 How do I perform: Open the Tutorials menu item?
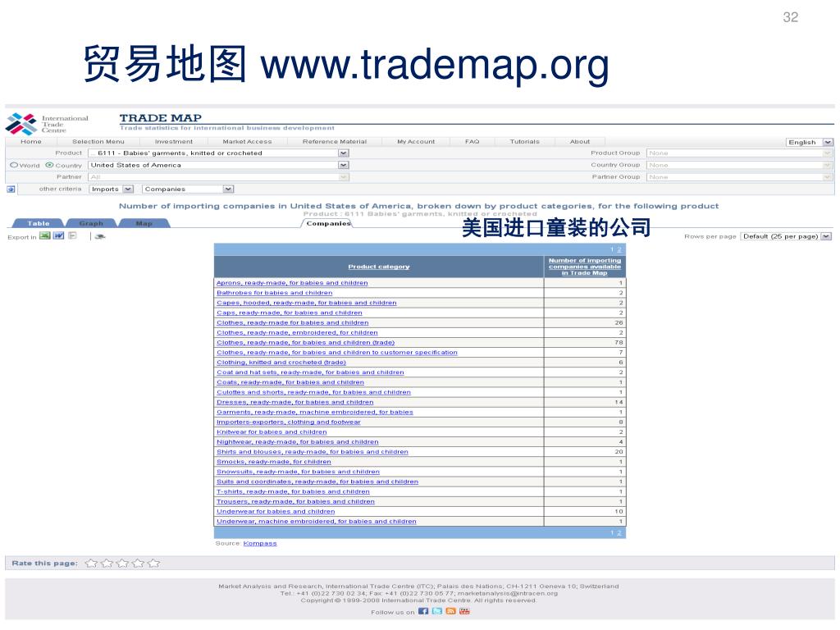pyautogui.click(x=524, y=141)
